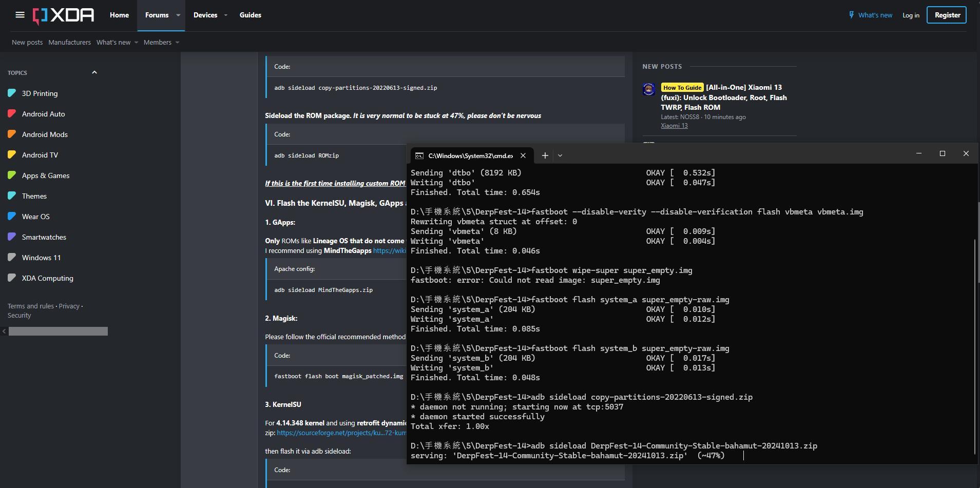The image size is (980, 488).
Task: Open the hamburger menu icon
Action: [20, 15]
